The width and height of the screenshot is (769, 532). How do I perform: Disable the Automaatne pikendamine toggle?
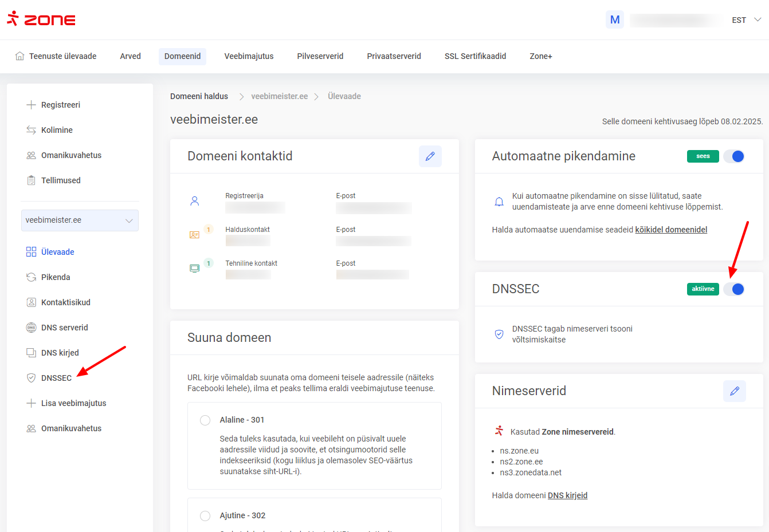733,156
